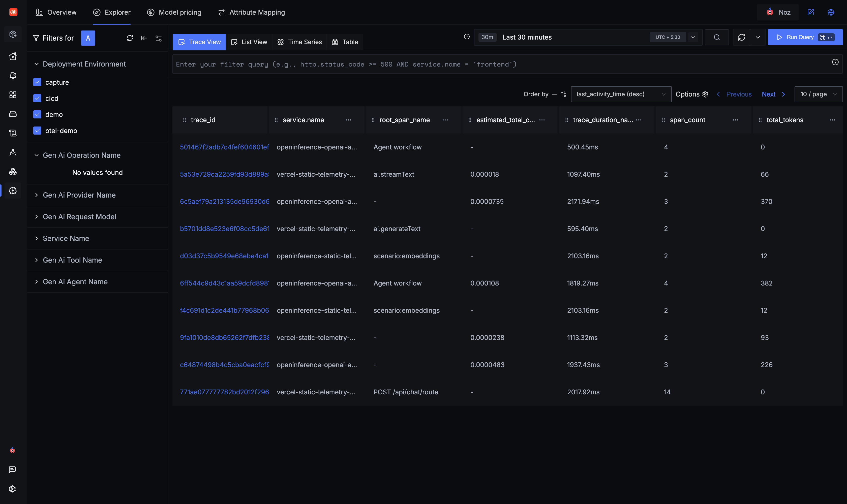
Task: Open service.name column options menu
Action: click(348, 120)
